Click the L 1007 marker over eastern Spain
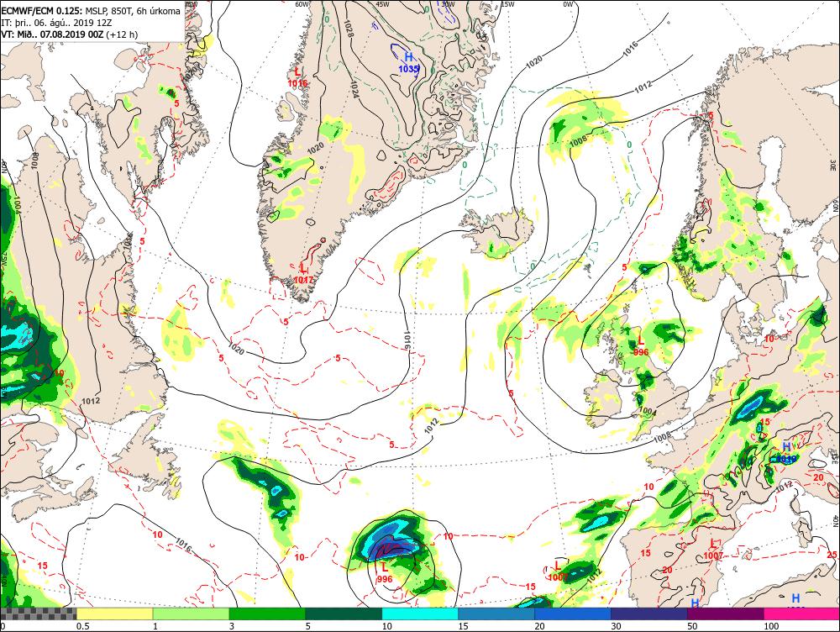The width and height of the screenshot is (840, 632). tap(713, 550)
